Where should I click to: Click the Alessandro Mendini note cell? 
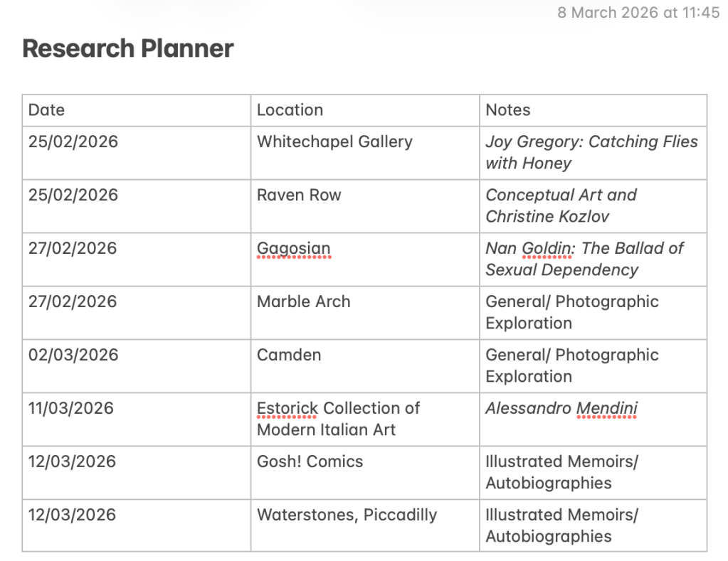(561, 408)
